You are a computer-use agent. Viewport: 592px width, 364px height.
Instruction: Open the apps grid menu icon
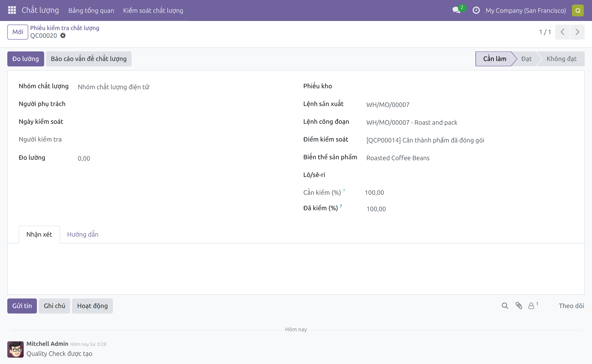(12, 10)
